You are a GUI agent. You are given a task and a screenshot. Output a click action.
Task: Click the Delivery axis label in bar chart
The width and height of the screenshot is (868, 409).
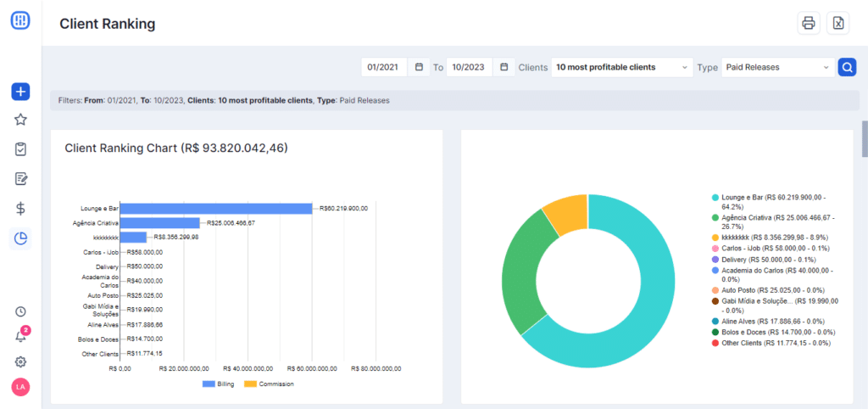[108, 267]
